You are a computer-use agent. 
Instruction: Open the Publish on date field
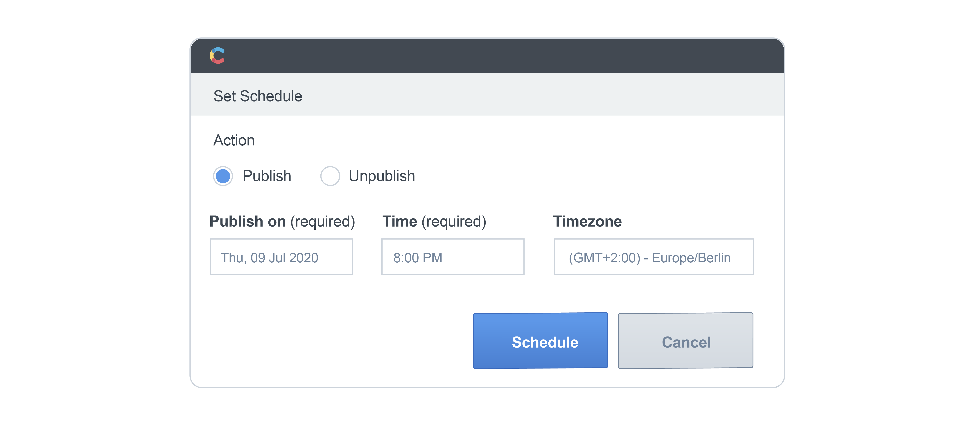pos(281,257)
